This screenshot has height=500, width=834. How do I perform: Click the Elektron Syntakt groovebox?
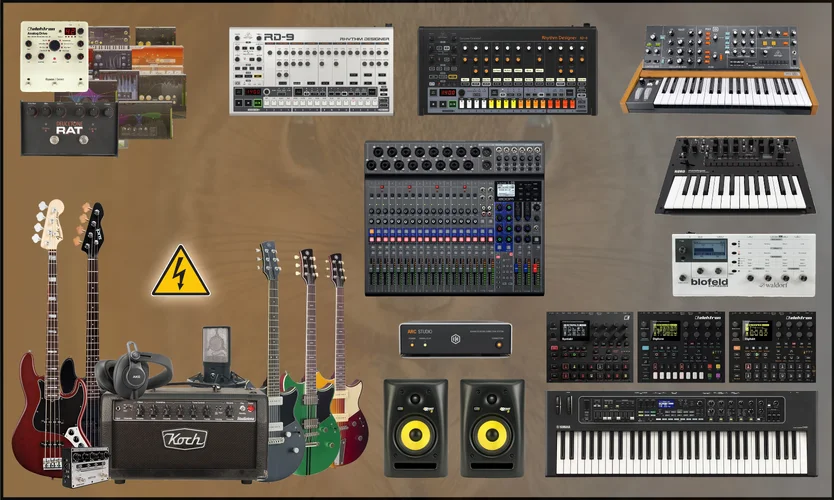(589, 347)
